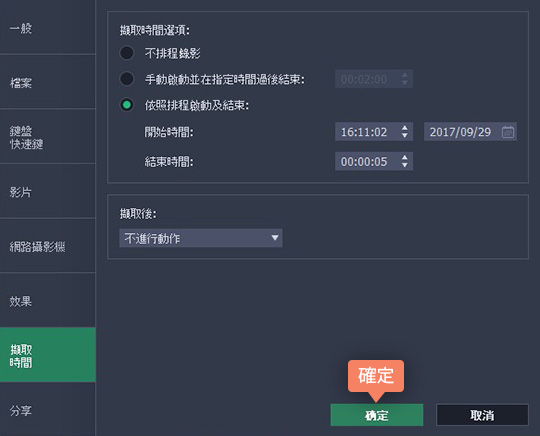Expand the 擷取後 action dropdown

tap(201, 238)
